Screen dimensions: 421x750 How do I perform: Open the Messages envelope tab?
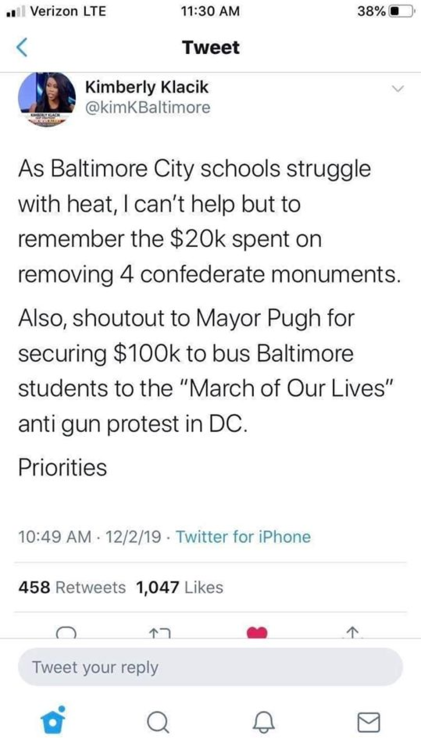369,723
